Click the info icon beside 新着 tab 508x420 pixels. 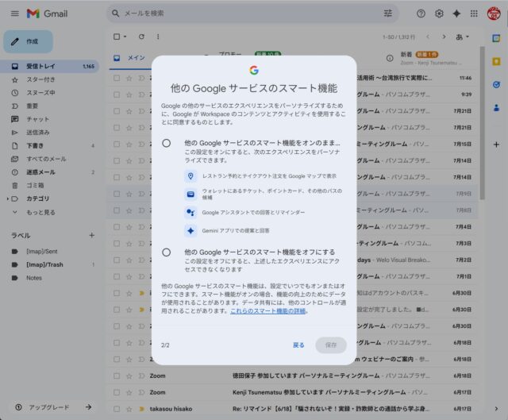tap(390, 58)
